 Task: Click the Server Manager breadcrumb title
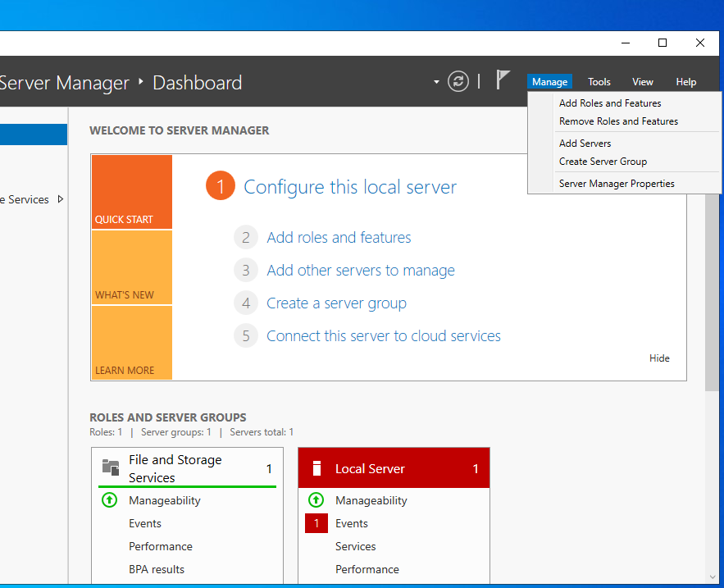pyautogui.click(x=65, y=83)
